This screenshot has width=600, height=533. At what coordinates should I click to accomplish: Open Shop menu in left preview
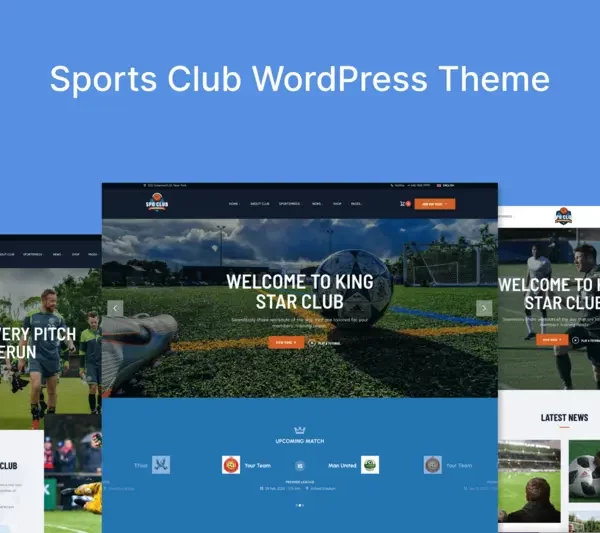[76, 254]
